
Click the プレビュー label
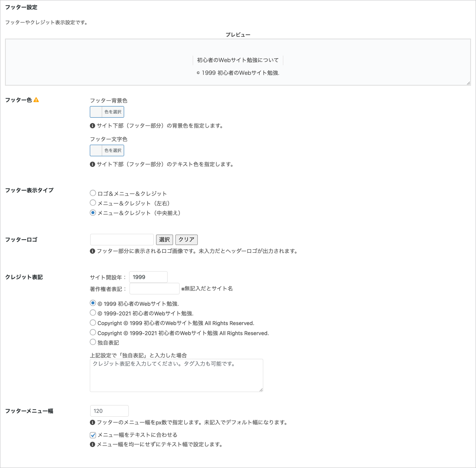click(x=238, y=35)
